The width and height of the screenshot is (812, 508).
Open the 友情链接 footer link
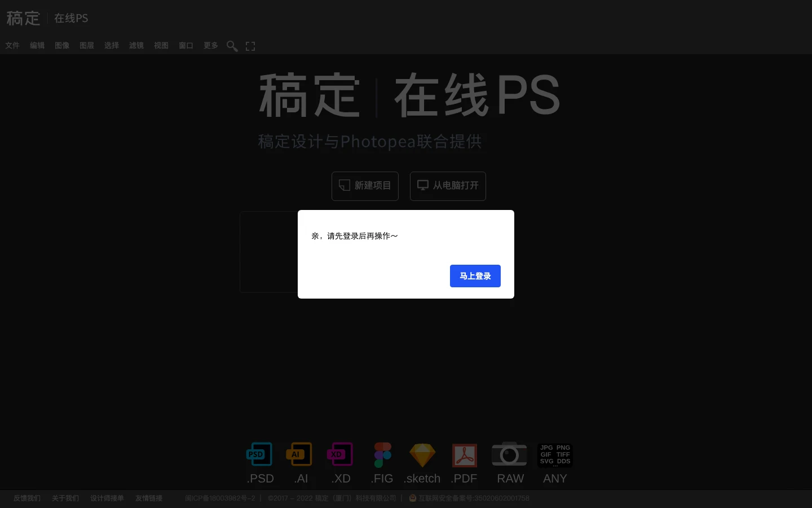149,498
